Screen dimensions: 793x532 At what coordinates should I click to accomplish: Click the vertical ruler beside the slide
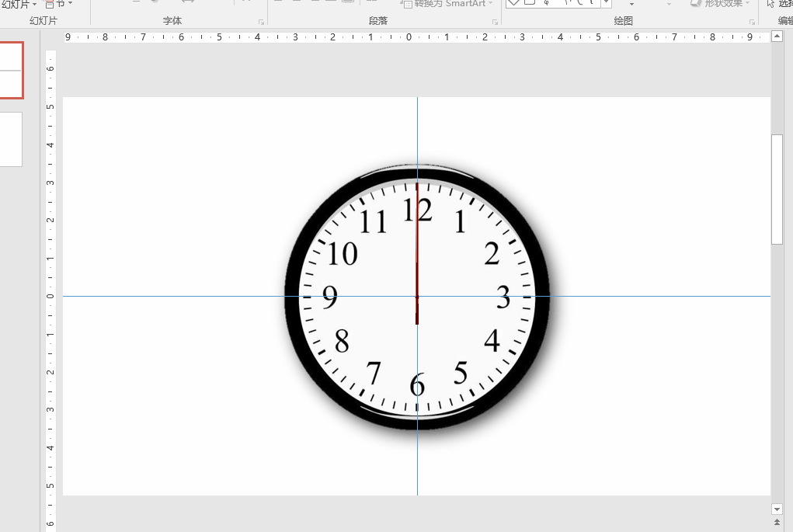click(50, 290)
